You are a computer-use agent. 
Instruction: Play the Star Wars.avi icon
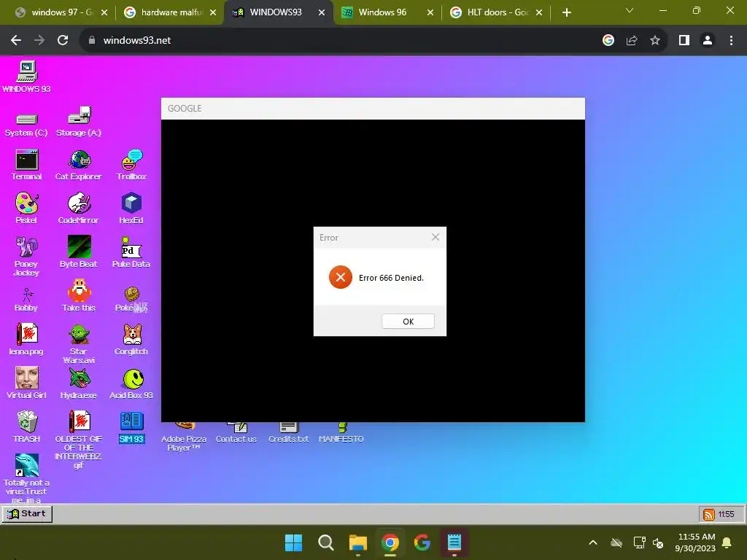click(x=79, y=344)
